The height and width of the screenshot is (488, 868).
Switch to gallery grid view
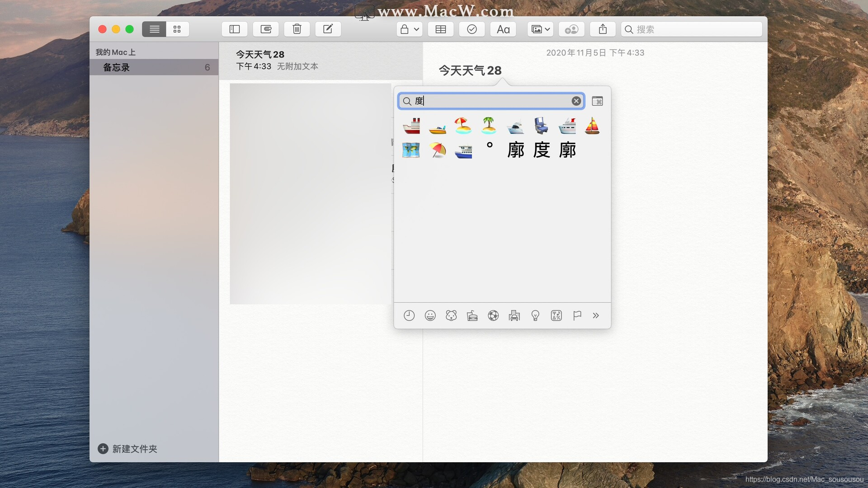(177, 29)
